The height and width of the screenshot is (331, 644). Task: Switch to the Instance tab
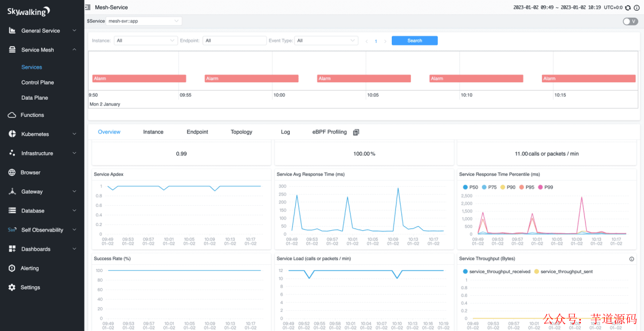tap(153, 132)
